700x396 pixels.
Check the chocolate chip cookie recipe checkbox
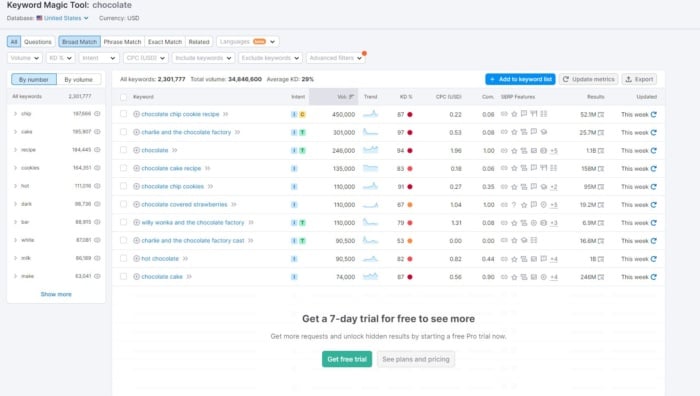pos(124,114)
